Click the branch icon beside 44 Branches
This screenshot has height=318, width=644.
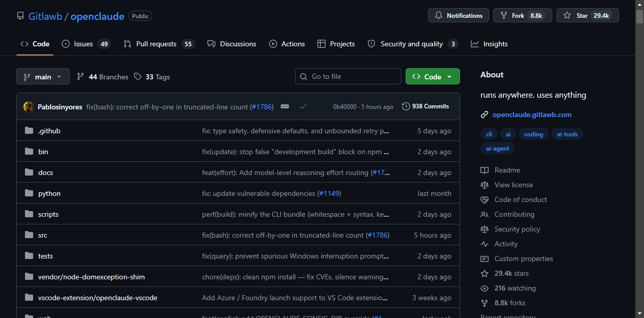tap(81, 76)
